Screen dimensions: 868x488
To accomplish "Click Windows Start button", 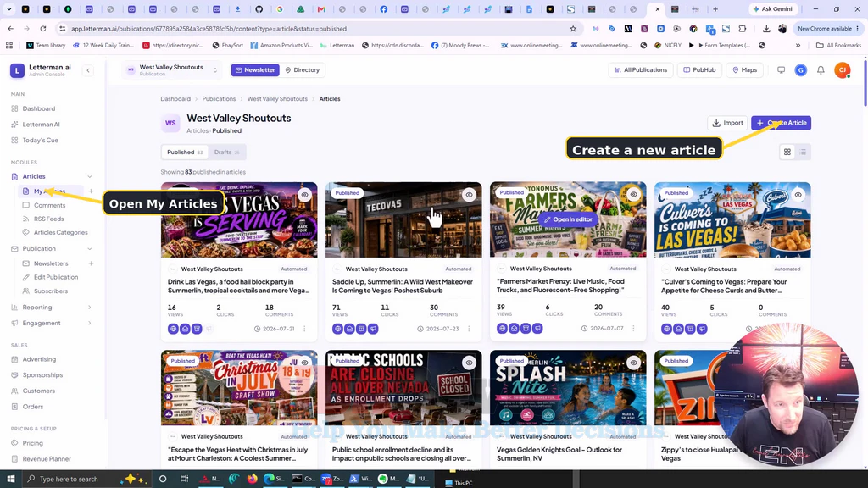I will click(10, 480).
